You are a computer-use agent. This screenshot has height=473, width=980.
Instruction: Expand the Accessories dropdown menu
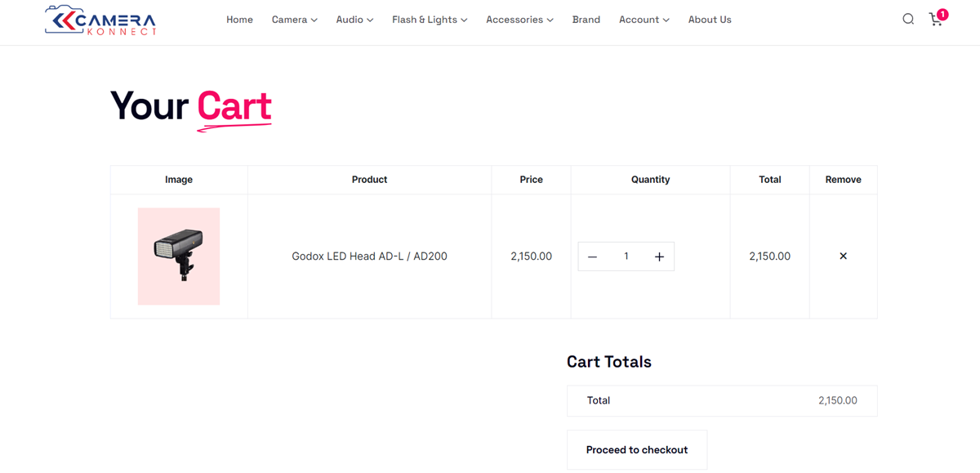519,20
